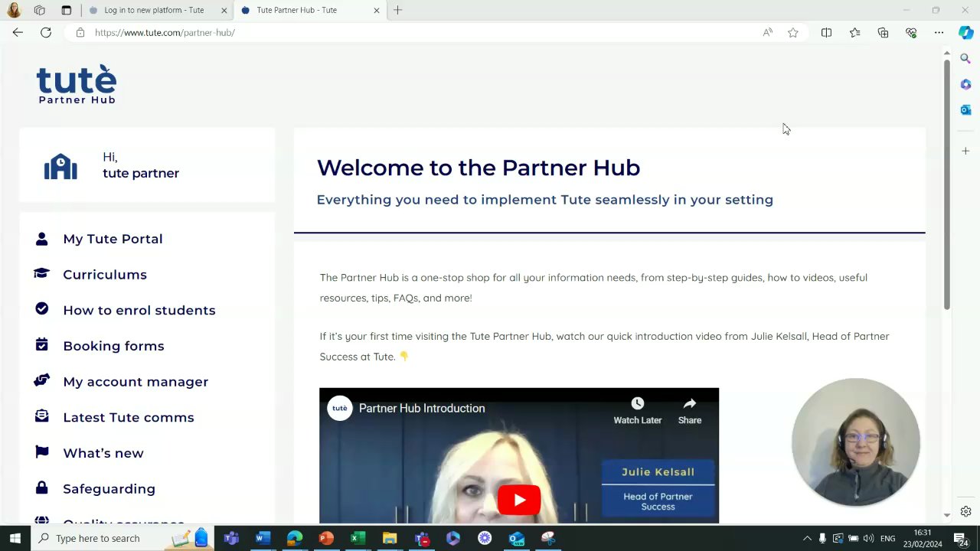Show hidden system tray icons
The image size is (980, 551).
point(806,538)
